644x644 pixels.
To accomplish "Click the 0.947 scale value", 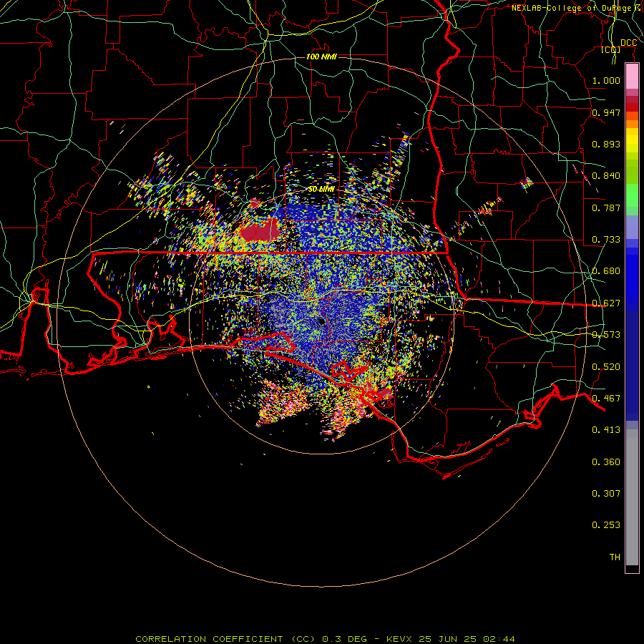I will [606, 112].
